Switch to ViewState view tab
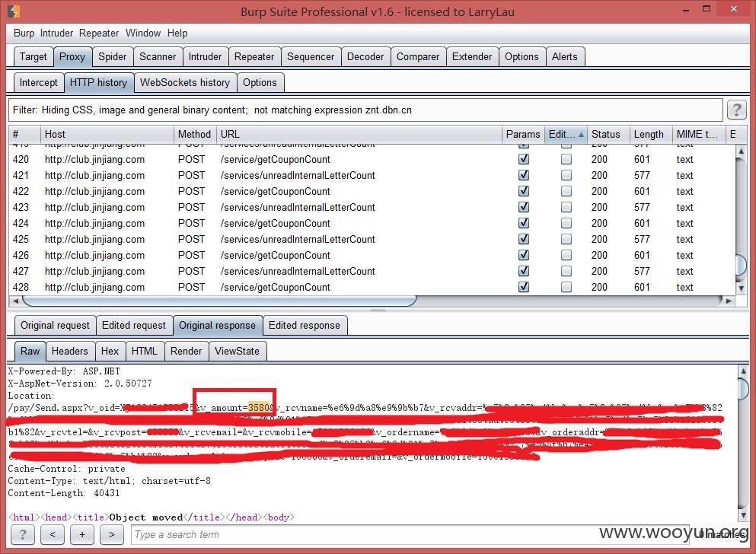 238,351
